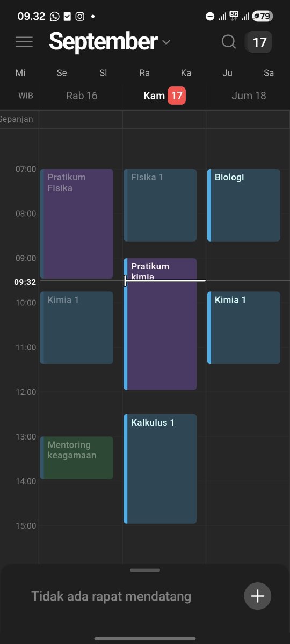Jump to today with the 17 icon
This screenshot has height=644, width=290.
tap(259, 42)
